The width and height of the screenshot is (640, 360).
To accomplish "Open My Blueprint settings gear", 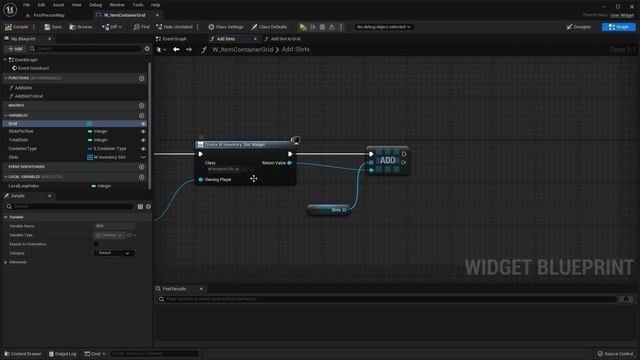I will click(147, 49).
